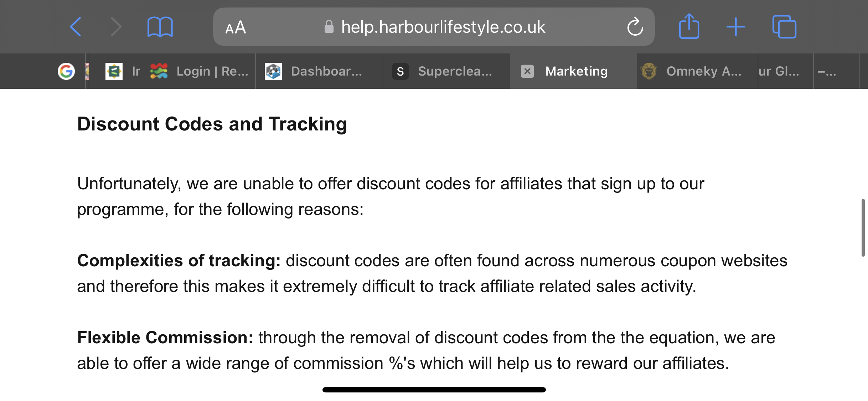The width and height of the screenshot is (868, 401).
Task: Open the AA reader text options
Action: click(236, 27)
